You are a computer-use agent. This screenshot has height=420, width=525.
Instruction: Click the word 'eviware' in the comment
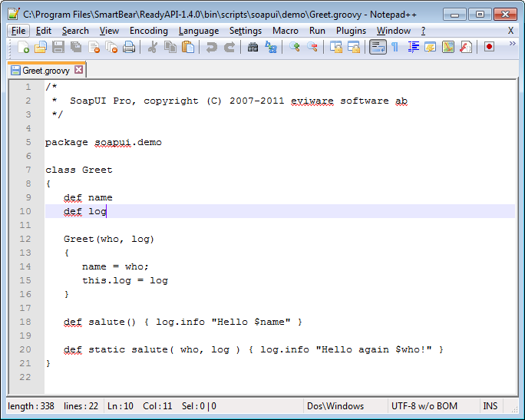tap(312, 101)
